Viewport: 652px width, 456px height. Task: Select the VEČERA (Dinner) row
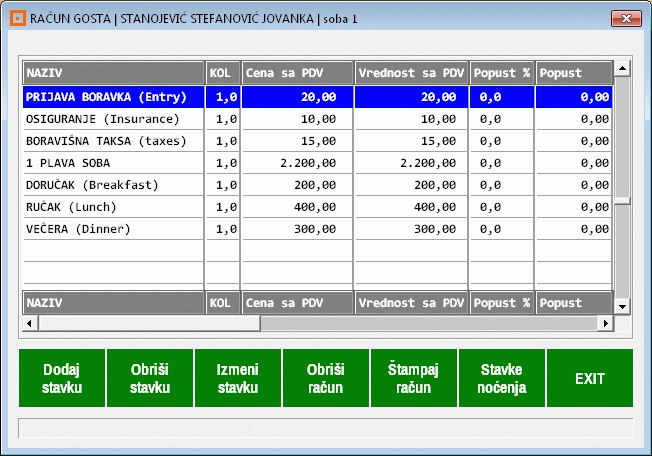pos(318,229)
